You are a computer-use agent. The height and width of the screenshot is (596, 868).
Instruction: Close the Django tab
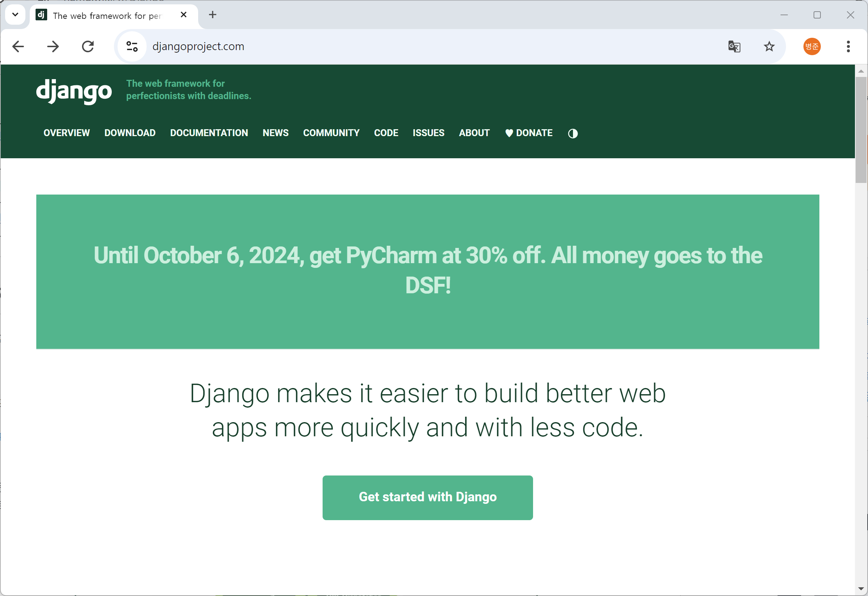click(x=183, y=15)
